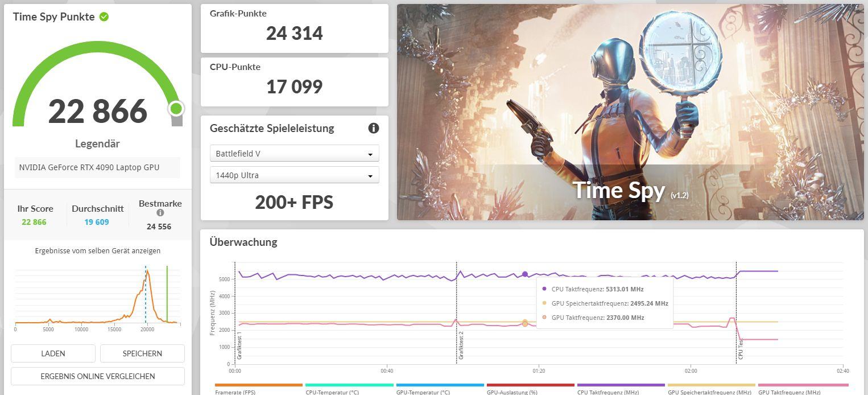The width and height of the screenshot is (868, 395).
Task: Click the CPU Test timeline marker
Action: [x=740, y=348]
